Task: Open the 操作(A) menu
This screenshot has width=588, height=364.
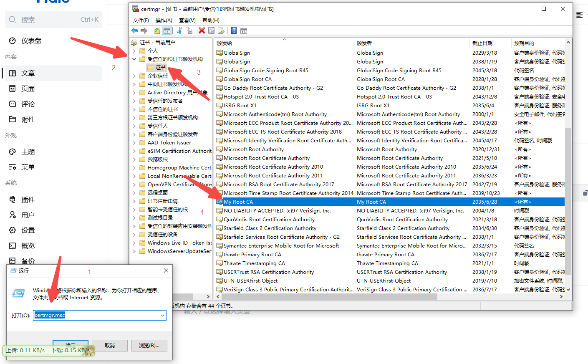Action: coord(164,20)
